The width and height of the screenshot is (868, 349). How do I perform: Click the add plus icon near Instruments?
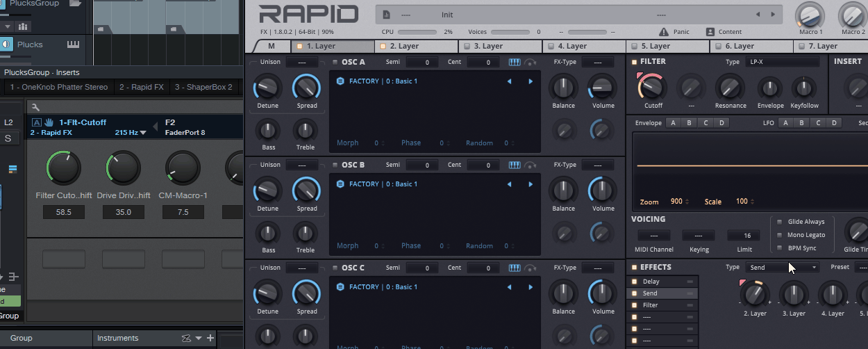pos(210,338)
